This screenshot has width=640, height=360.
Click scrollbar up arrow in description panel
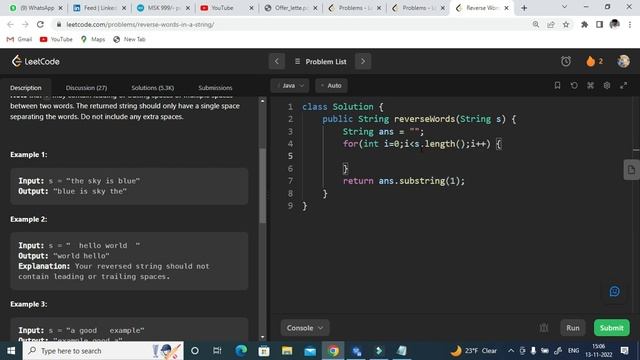tap(262, 101)
